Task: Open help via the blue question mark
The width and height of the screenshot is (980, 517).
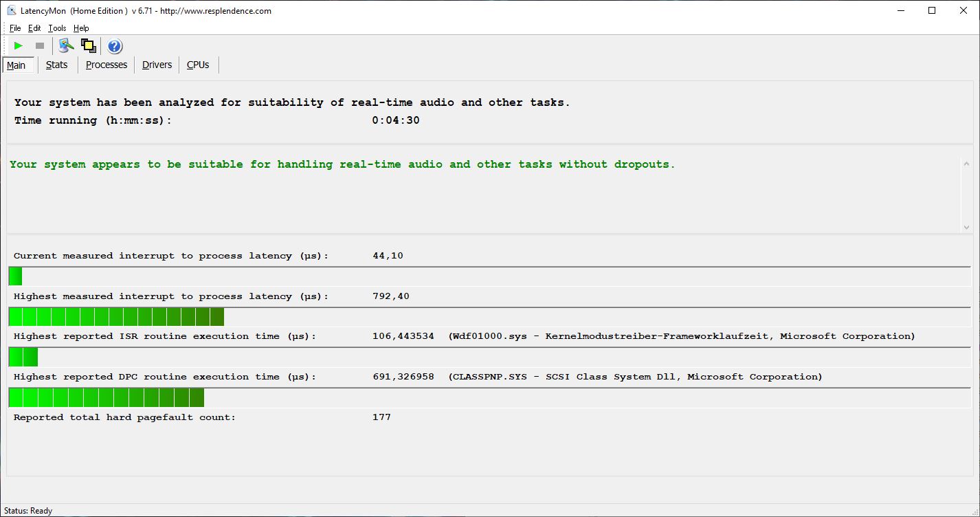Action: click(115, 46)
